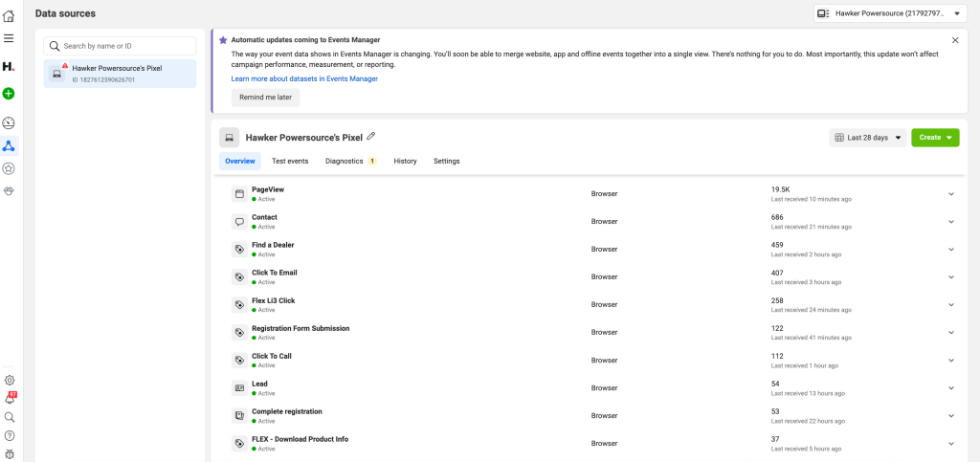Screen dimensions: 980x462
Task: Open the Data sources icon in sidebar
Action: (x=9, y=146)
